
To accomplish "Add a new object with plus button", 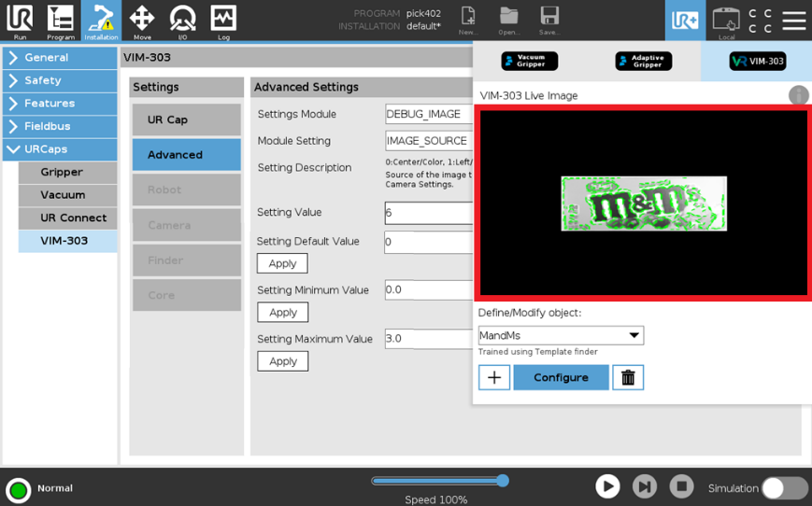I will coord(494,377).
